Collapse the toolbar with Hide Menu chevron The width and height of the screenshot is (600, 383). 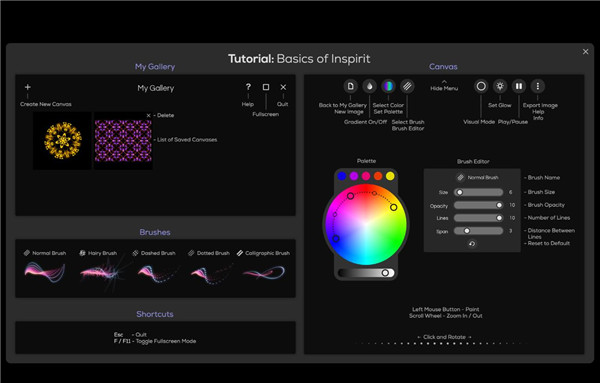[x=444, y=81]
